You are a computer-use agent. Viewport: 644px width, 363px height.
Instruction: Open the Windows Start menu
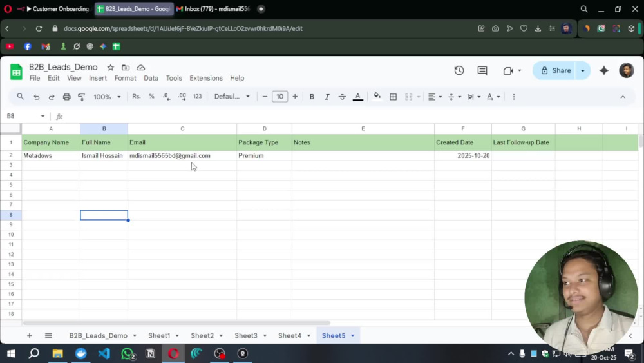tap(11, 353)
